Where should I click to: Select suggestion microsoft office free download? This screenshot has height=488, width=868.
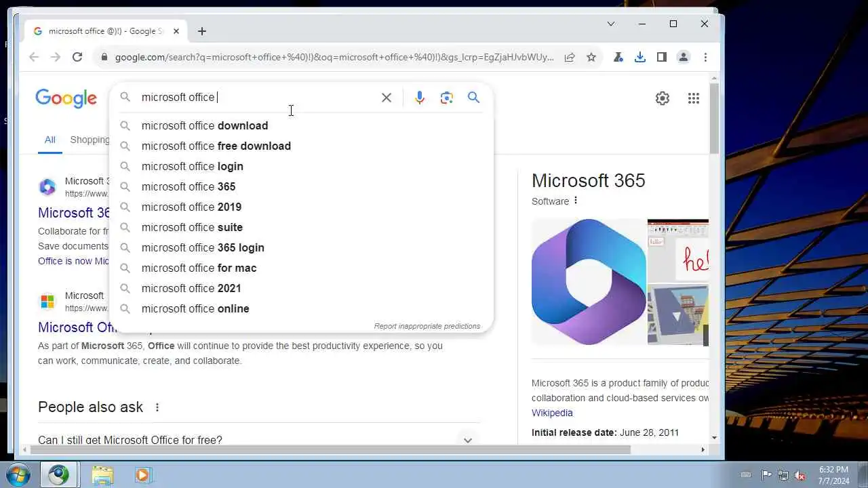click(x=301, y=146)
